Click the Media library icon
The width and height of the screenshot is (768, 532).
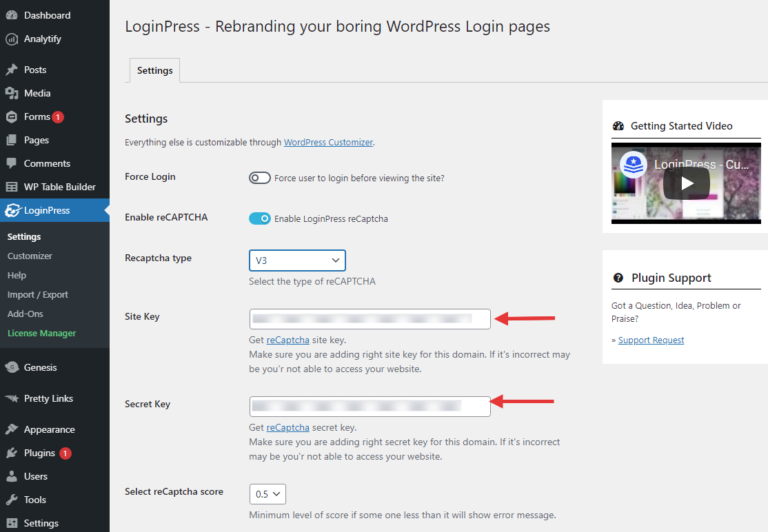(x=12, y=93)
